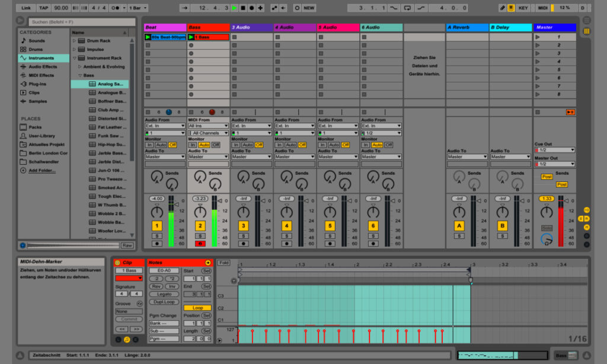The width and height of the screenshot is (607, 364).
Task: Open the Samples category
Action: pos(37,101)
